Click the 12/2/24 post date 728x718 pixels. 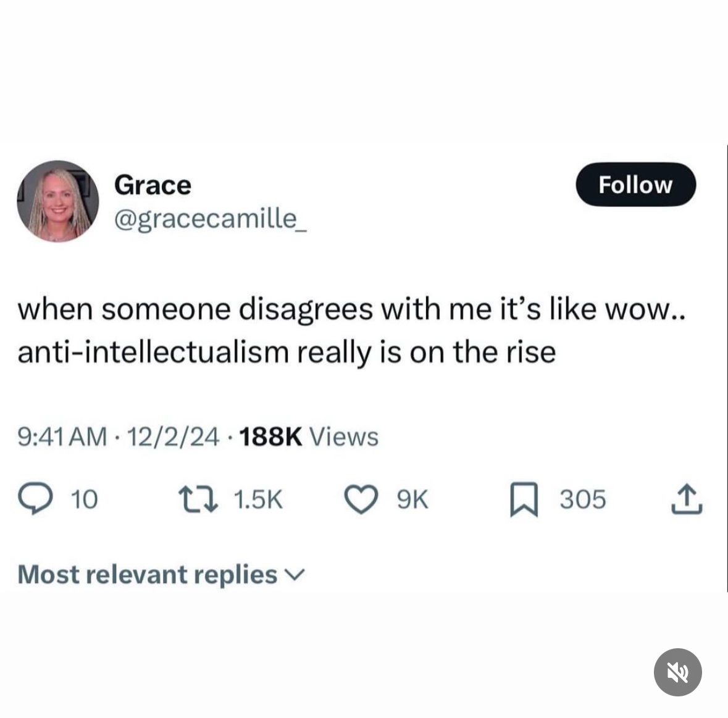[x=172, y=436]
